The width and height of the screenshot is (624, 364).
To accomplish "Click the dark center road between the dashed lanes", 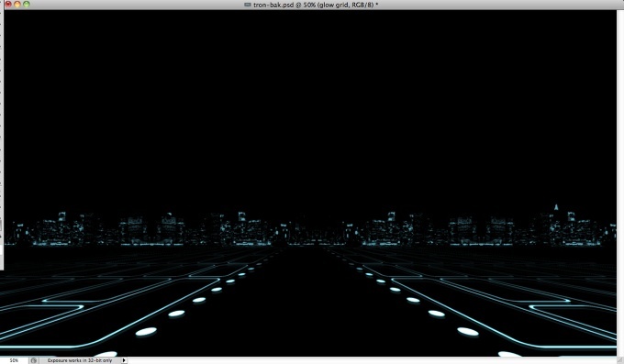I will tap(306, 310).
